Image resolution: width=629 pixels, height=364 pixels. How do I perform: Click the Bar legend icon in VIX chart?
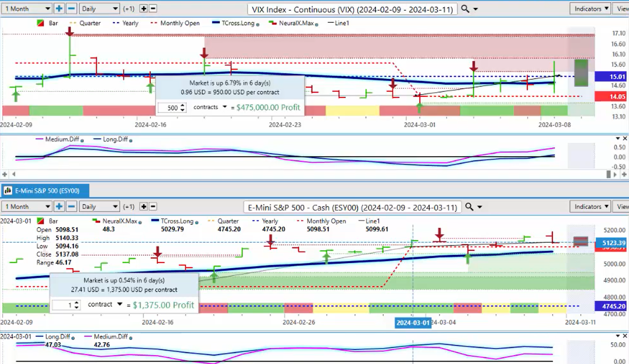40,23
